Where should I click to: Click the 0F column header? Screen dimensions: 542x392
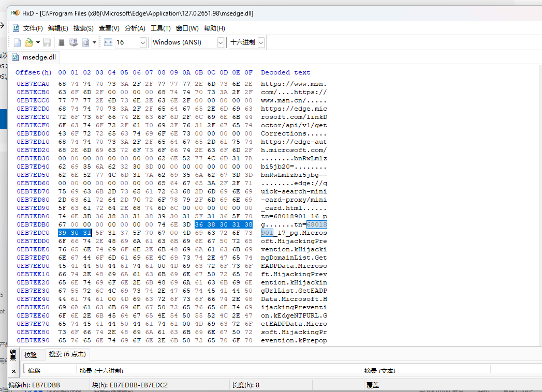248,72
